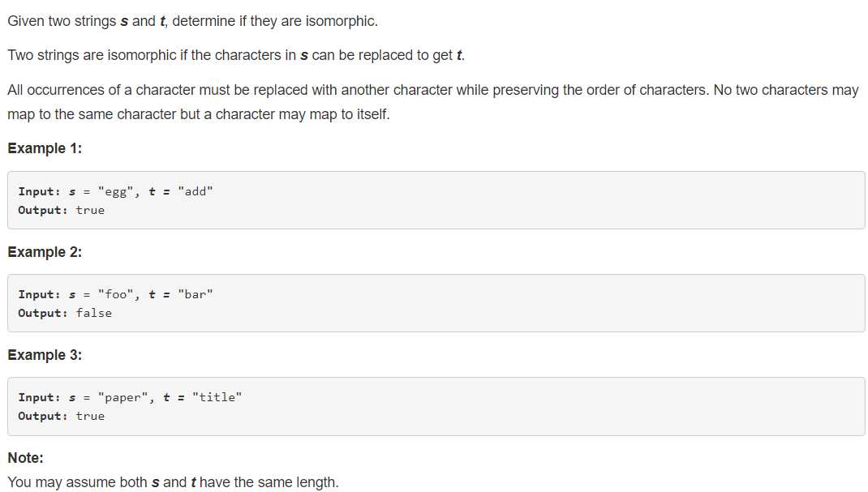Image resolution: width=868 pixels, height=492 pixels.
Task: Click the "egg" string in Example 1
Action: point(116,192)
